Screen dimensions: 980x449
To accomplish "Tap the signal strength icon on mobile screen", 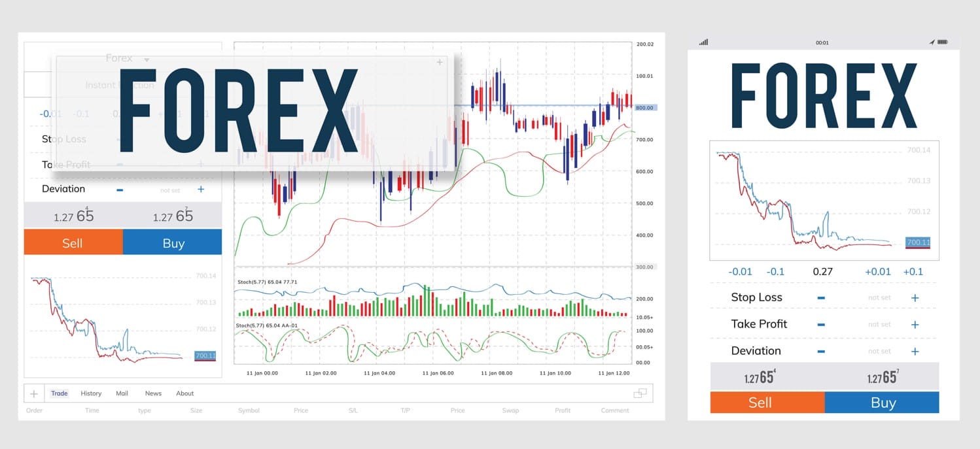I will coord(703,42).
